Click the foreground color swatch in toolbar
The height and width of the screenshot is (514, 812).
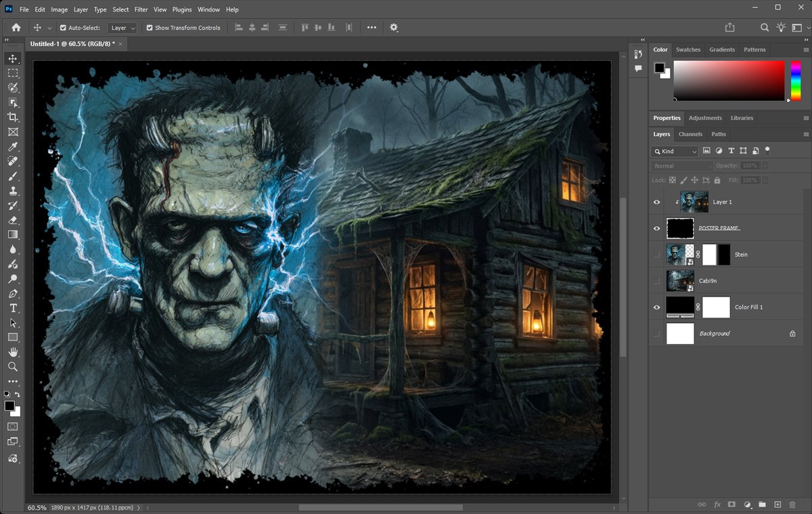(x=9, y=406)
